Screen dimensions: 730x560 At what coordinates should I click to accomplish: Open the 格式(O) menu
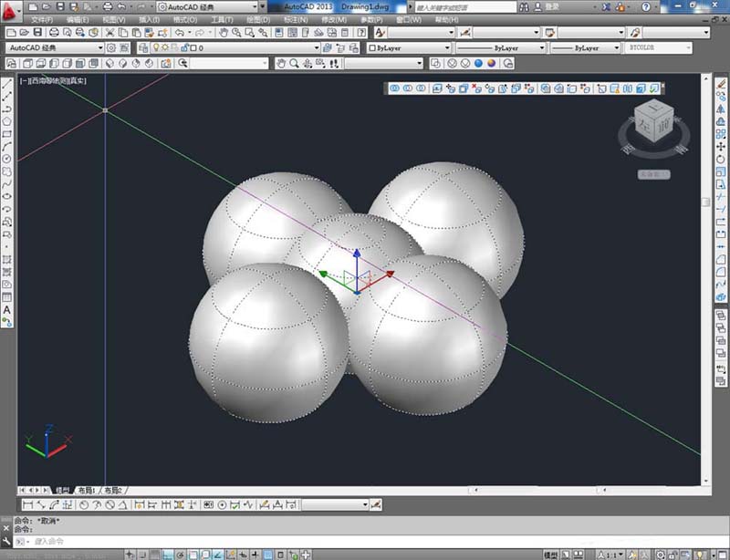point(185,19)
